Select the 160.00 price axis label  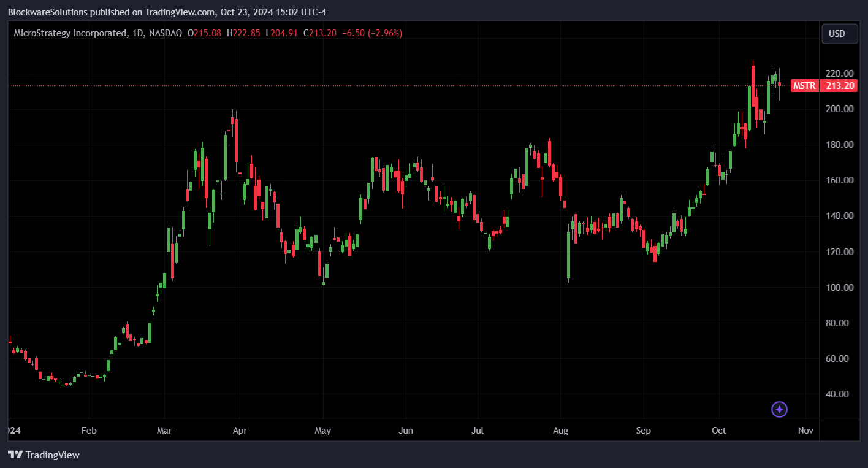point(840,180)
